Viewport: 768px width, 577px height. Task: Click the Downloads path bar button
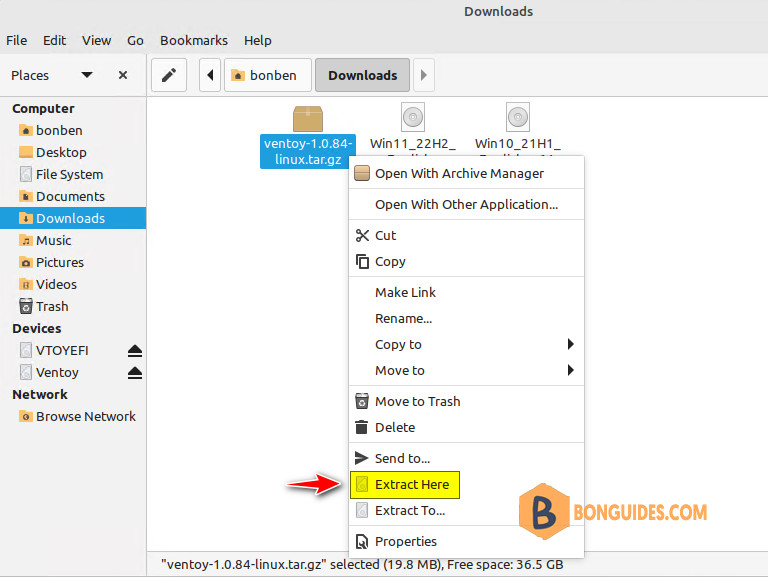point(362,75)
